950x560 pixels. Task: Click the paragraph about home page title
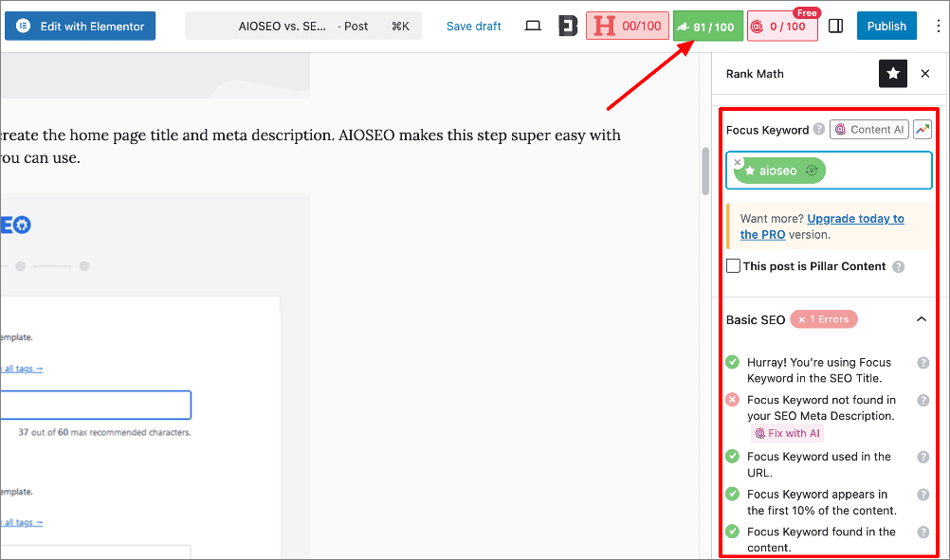point(310,147)
